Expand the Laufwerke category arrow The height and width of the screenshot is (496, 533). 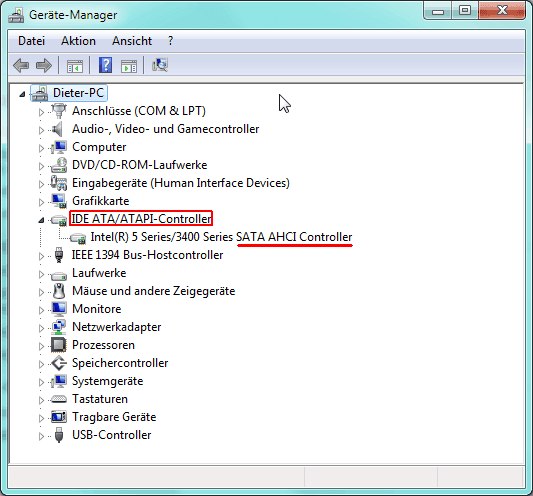point(41,274)
